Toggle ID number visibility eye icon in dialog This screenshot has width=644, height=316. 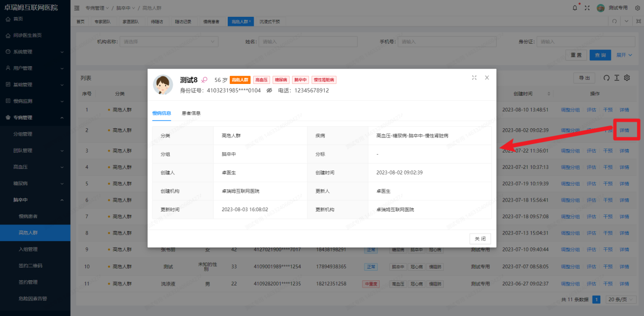(x=269, y=91)
